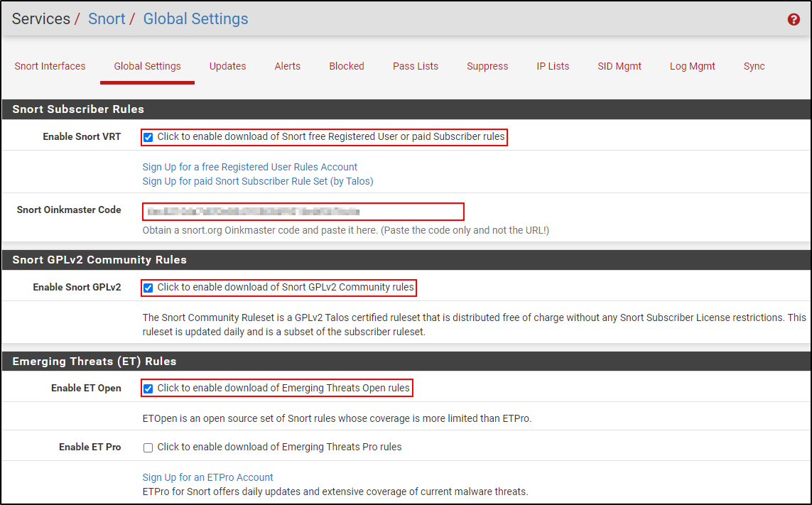Viewport: 812px width, 505px height.
Task: Switch to the IP Lists tab
Action: (553, 66)
